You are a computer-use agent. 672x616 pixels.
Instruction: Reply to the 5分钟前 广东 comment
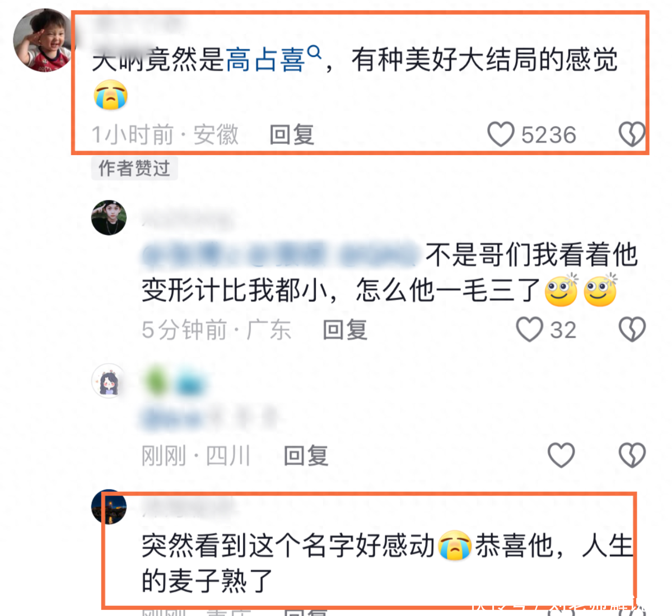click(345, 330)
